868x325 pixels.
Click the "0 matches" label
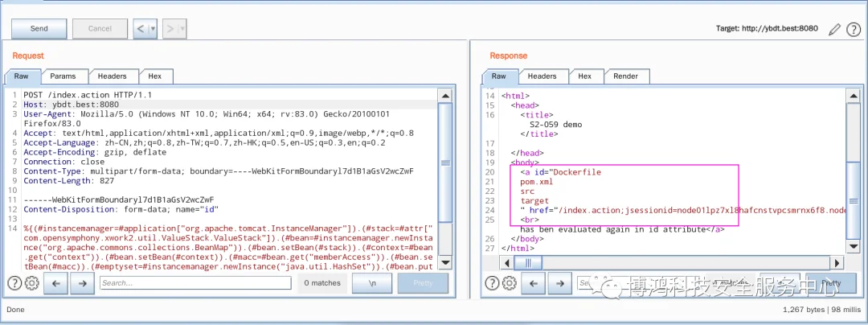tap(322, 283)
